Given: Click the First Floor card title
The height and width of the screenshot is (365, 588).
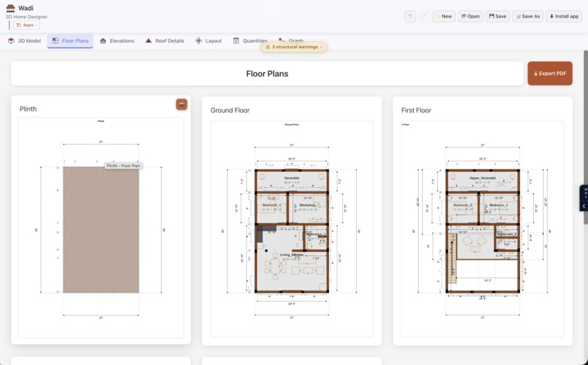Looking at the screenshot, I should coord(416,110).
